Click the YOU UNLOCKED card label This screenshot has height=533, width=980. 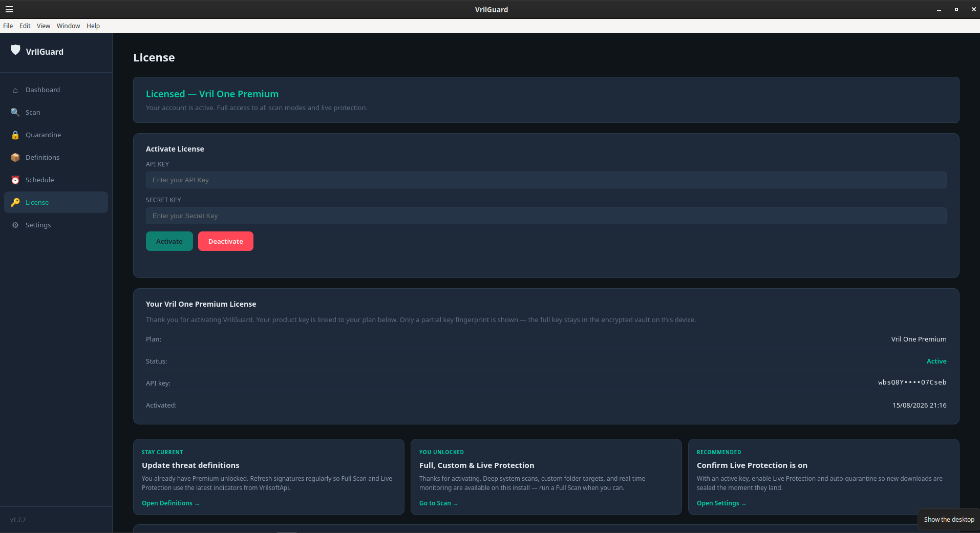pos(441,452)
